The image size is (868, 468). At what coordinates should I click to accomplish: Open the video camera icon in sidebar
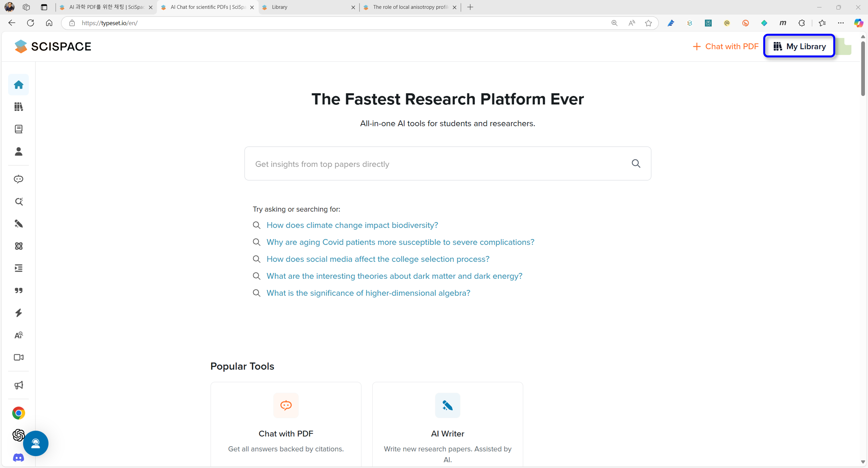click(19, 357)
